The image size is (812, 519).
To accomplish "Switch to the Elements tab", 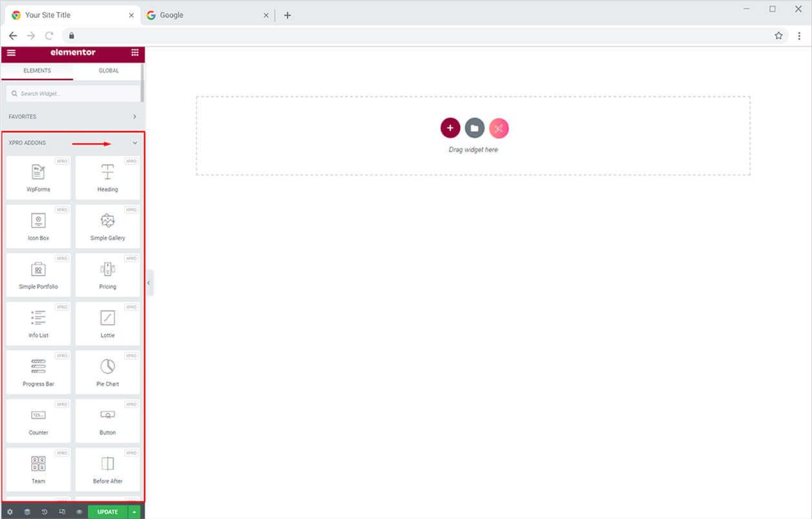I will 37,71.
